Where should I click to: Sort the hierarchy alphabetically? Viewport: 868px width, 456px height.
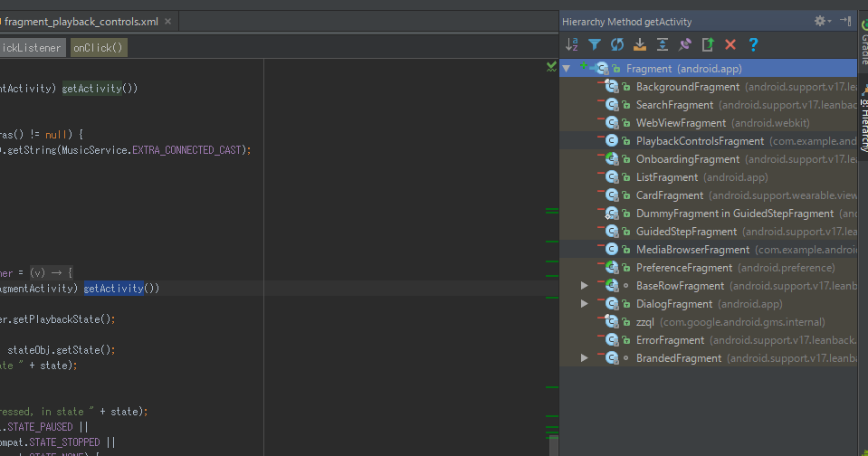[x=572, y=44]
